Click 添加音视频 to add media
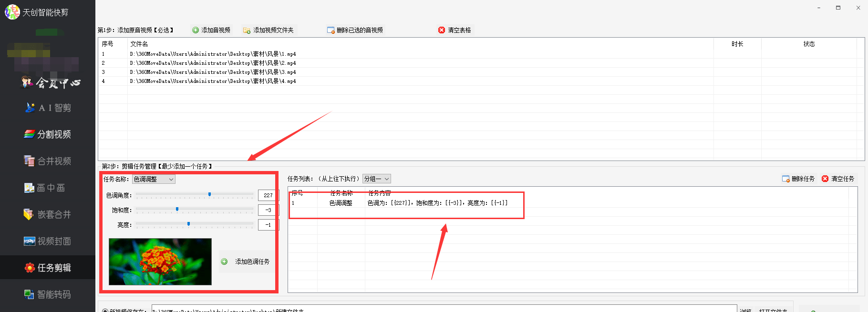Image resolution: width=868 pixels, height=312 pixels. coord(211,30)
